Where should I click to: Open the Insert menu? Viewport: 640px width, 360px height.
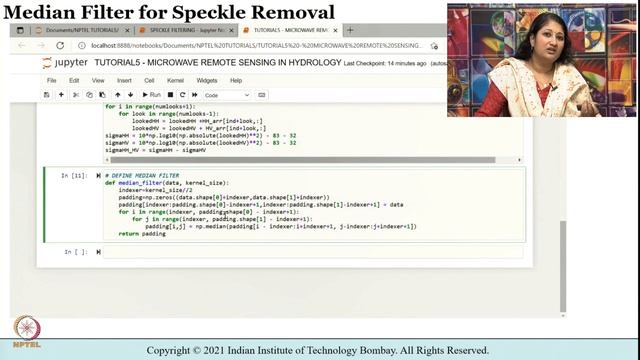[124, 80]
